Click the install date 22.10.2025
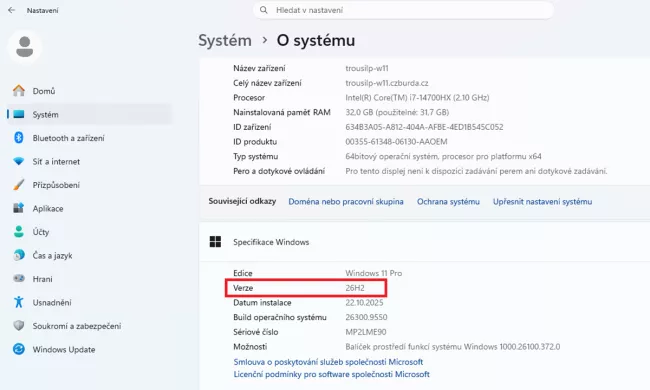The width and height of the screenshot is (650, 390). point(364,303)
